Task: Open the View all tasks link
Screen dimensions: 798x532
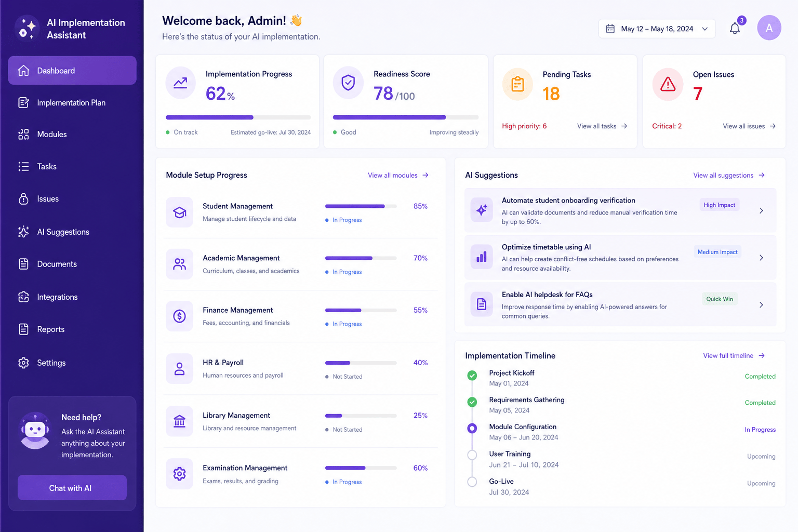Action: click(602, 126)
